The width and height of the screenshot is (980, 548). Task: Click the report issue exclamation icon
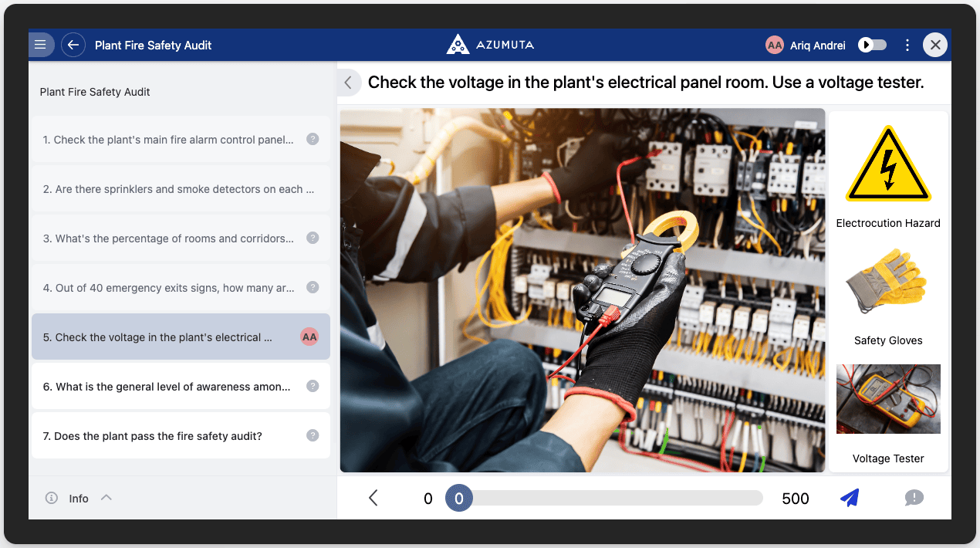coord(914,498)
